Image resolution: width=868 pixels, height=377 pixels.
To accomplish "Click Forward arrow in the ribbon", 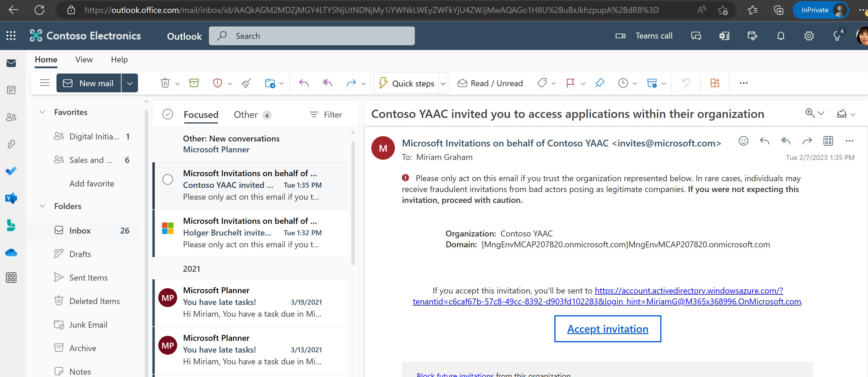I will (351, 83).
